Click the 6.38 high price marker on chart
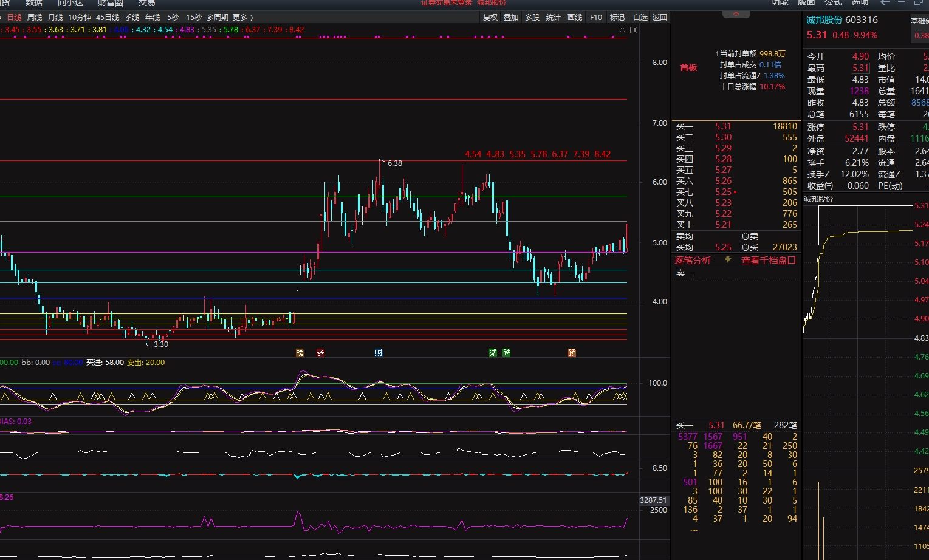Screen dimensions: 929x560 point(394,163)
